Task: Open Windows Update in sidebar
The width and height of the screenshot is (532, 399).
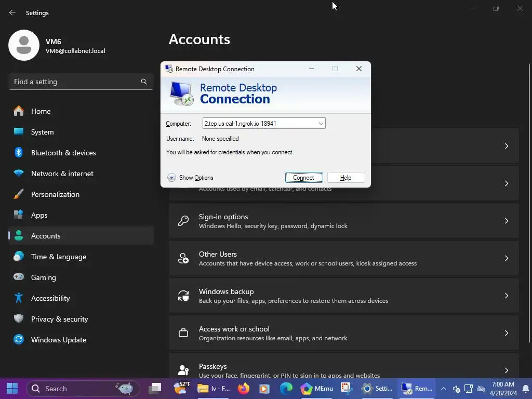Action: tap(81, 340)
